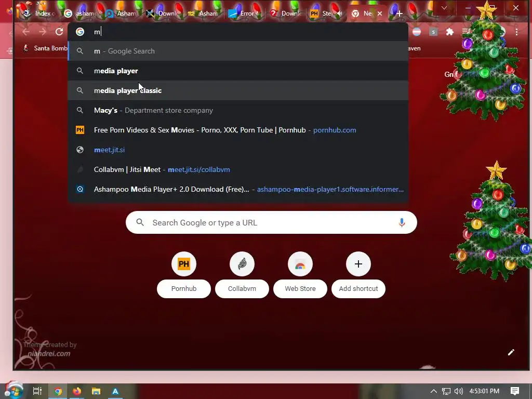Click the Chrome icon in the taskbar
This screenshot has height=399, width=532.
pyautogui.click(x=58, y=391)
